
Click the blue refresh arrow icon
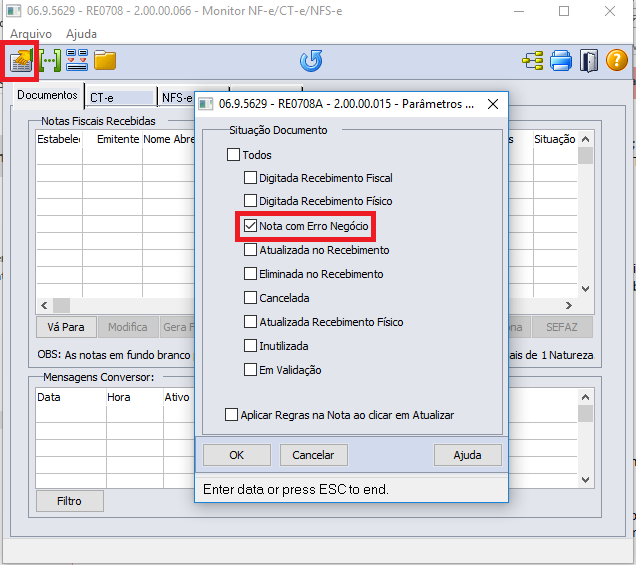(311, 61)
